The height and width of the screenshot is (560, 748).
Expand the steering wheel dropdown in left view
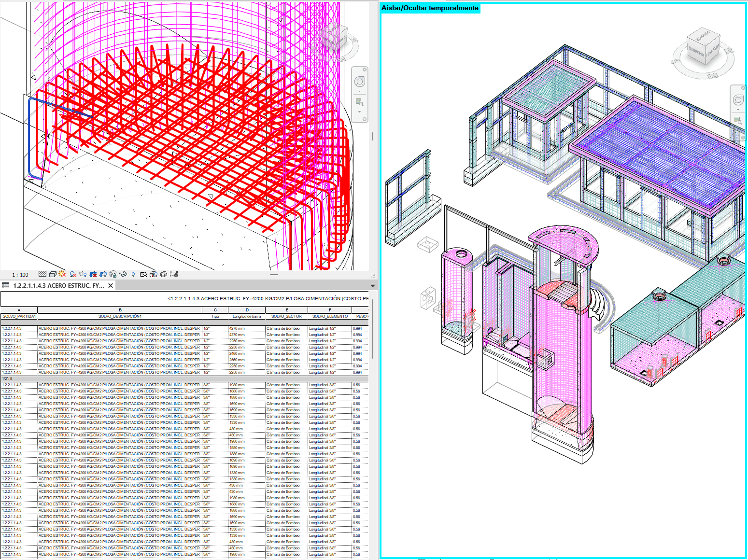360,91
